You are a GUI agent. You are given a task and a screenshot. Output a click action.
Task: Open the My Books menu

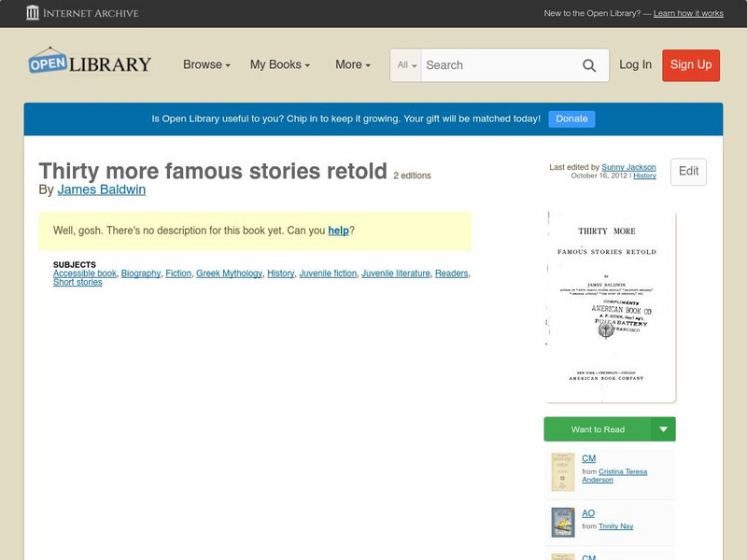pyautogui.click(x=280, y=65)
